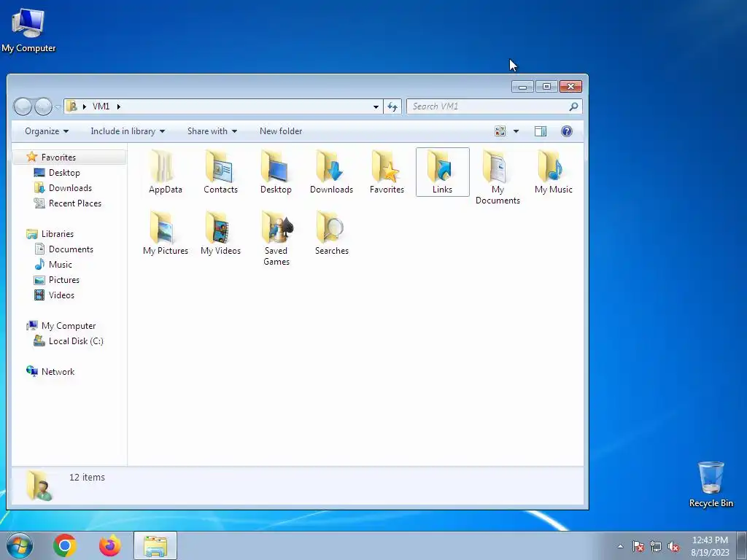747x560 pixels.
Task: Open the Videos library
Action: [x=61, y=295]
